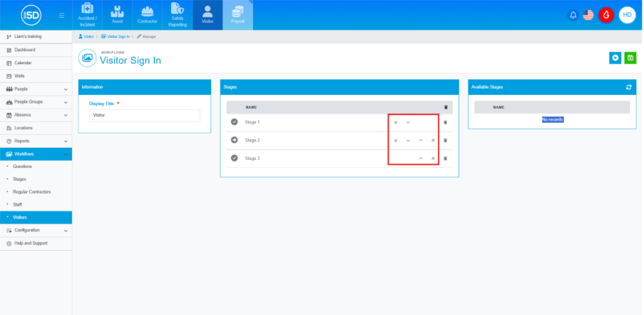The image size is (644, 315).
Task: Delete Stage 2 with its trash icon
Action: pyautogui.click(x=446, y=141)
